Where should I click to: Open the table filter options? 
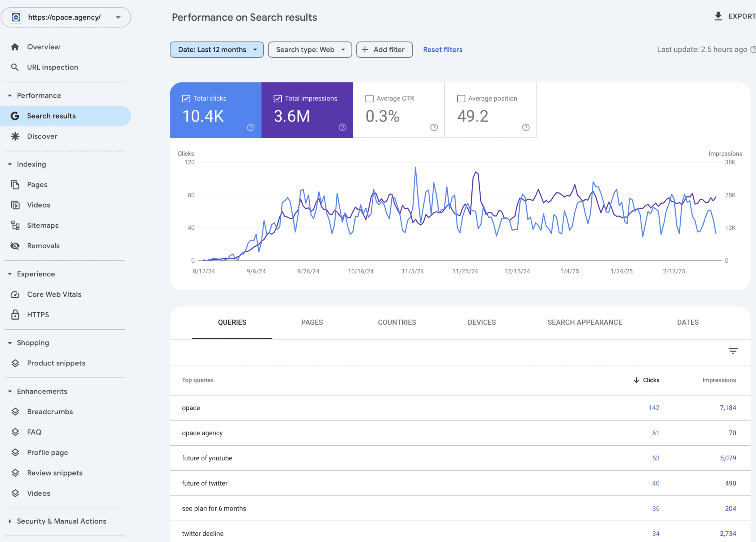pyautogui.click(x=733, y=351)
